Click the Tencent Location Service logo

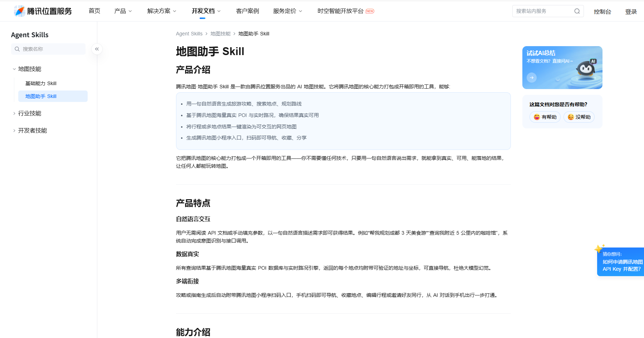43,11
